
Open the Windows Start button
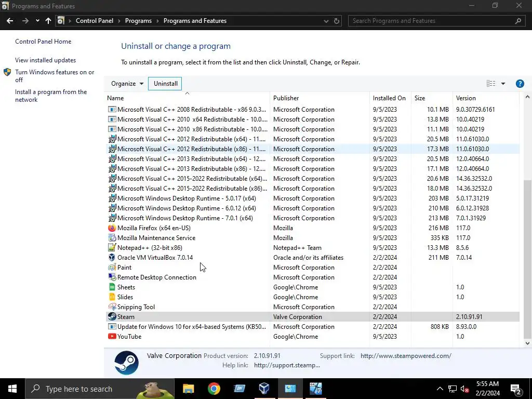12,389
